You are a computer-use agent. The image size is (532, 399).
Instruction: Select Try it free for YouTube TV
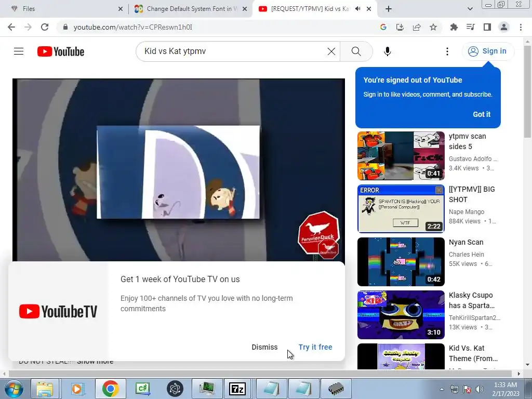(x=315, y=347)
